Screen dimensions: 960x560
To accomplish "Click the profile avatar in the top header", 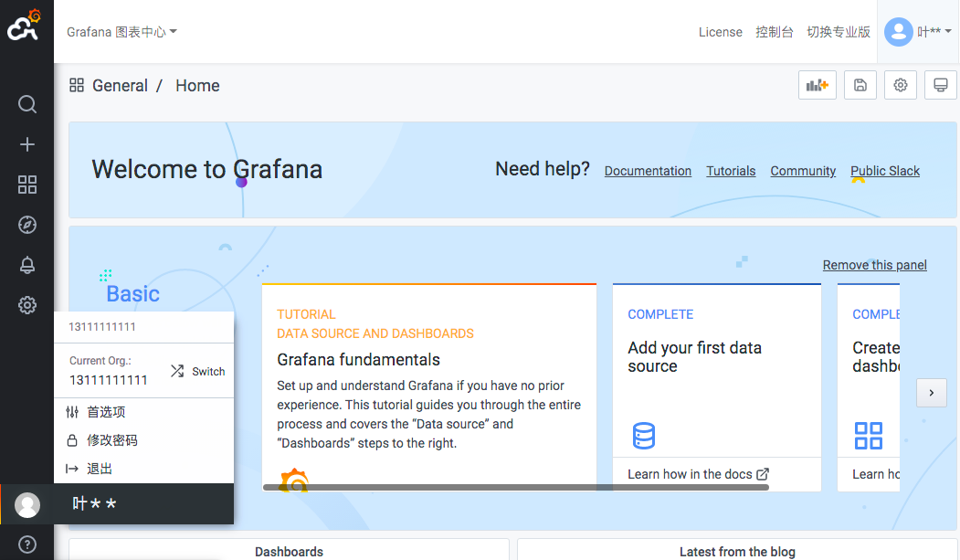I will click(x=898, y=32).
